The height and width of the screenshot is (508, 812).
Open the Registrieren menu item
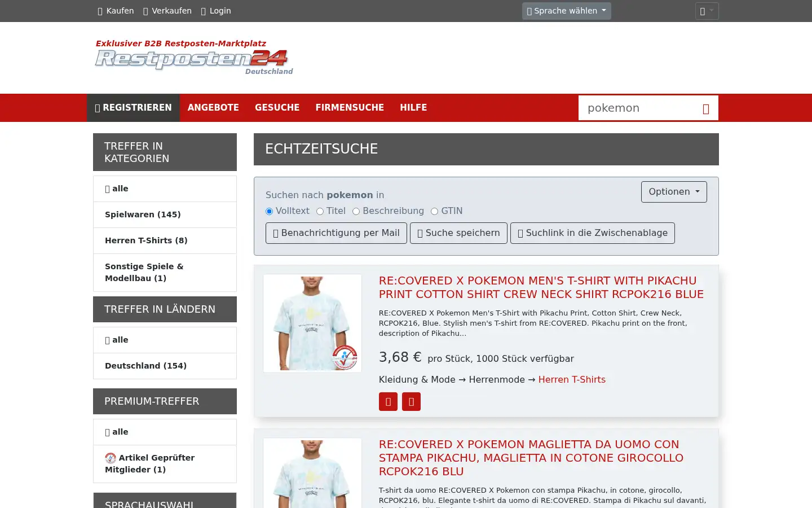(x=133, y=108)
